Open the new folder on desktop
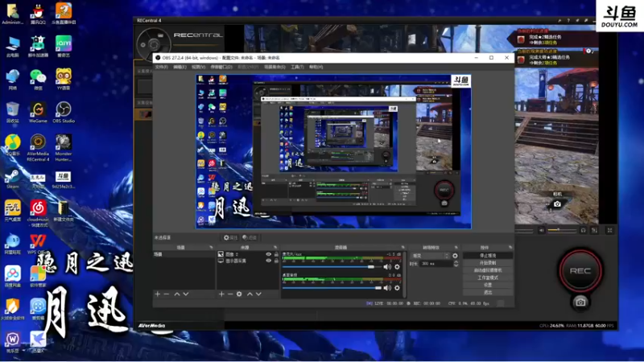This screenshot has width=644, height=362. pos(64,212)
